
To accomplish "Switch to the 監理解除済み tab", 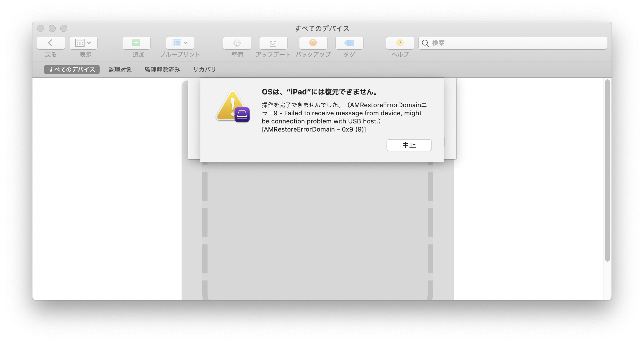I will click(x=162, y=70).
